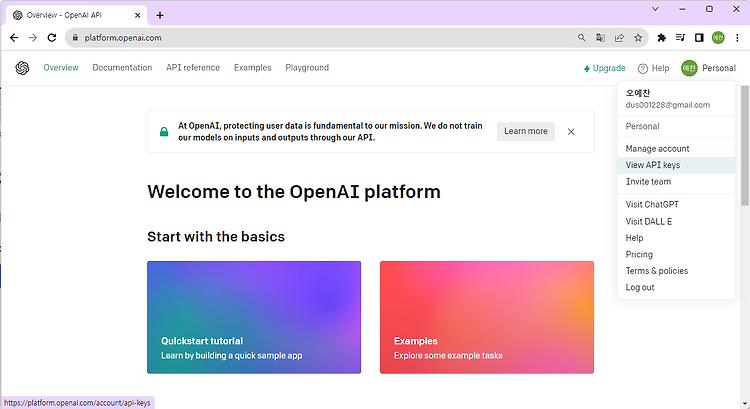Viewport: 750px width, 409px height.
Task: Open a new tab with the plus icon
Action: (x=160, y=15)
